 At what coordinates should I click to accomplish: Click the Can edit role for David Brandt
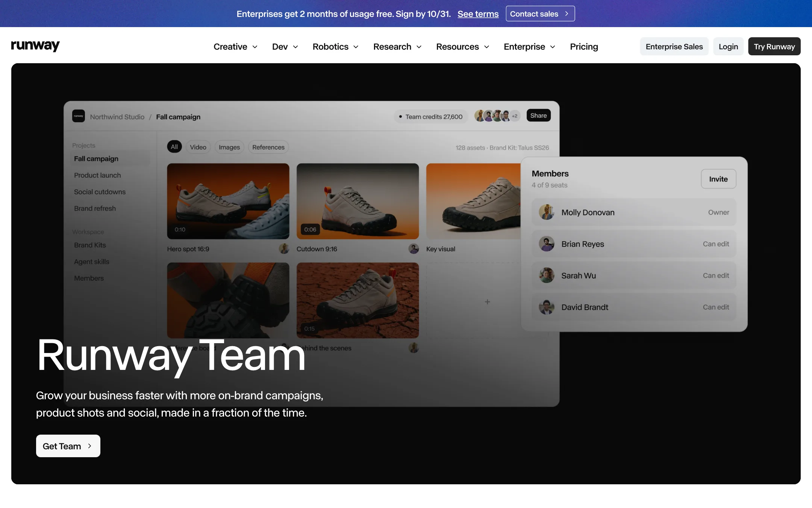[716, 307]
